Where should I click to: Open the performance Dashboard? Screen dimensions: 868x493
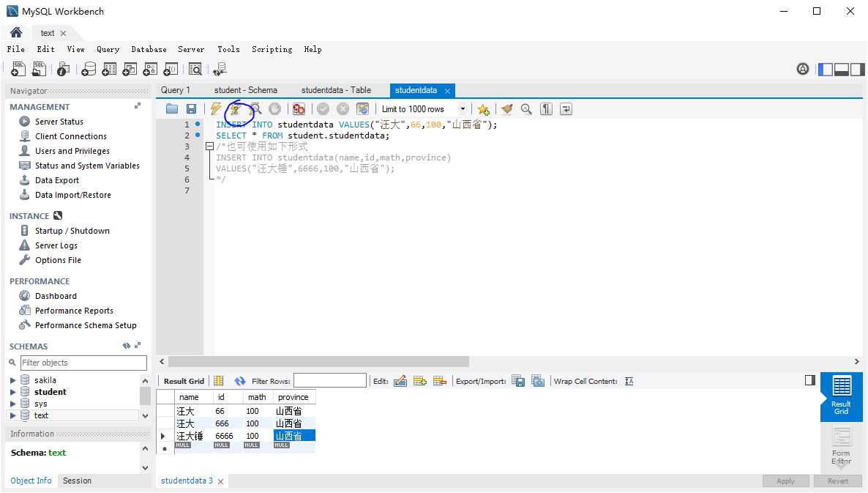[x=56, y=296]
